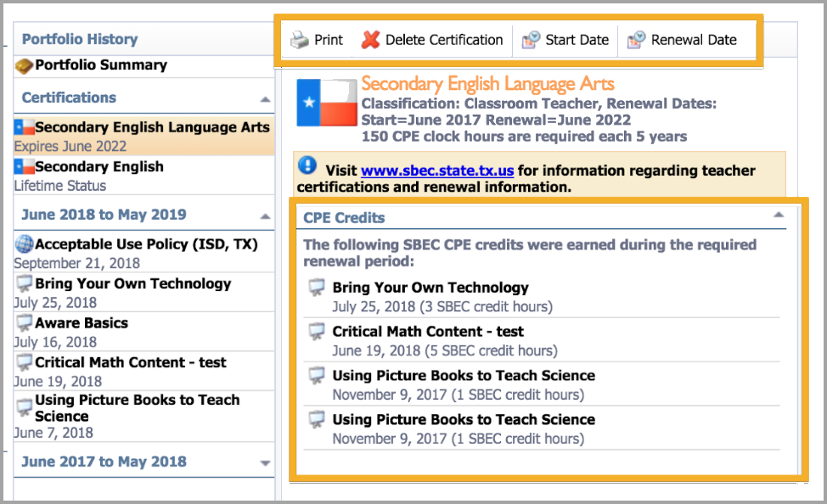Click the Start Date calendar icon
Image resolution: width=827 pixels, height=504 pixels.
click(x=531, y=40)
